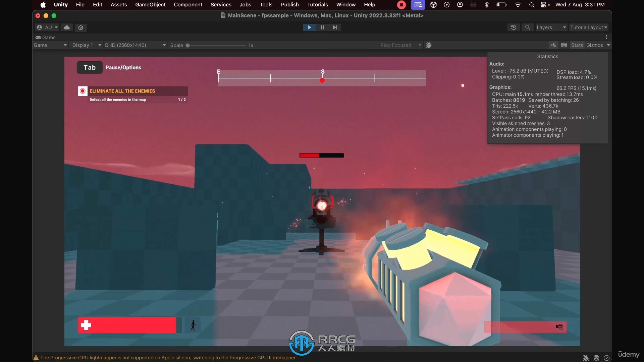Drag the Scale slider to adjust zoom
644x362 pixels.
click(188, 45)
